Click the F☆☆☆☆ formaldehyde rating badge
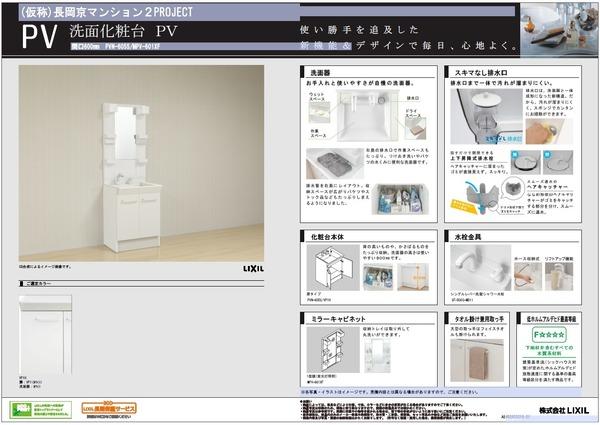Viewport: 600px width, 425px height. point(549,335)
